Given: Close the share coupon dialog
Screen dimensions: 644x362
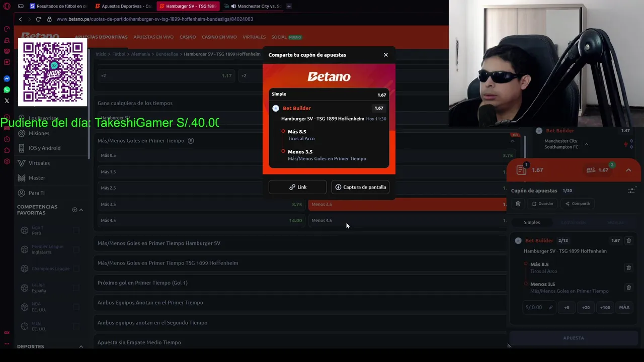Looking at the screenshot, I should click(386, 55).
